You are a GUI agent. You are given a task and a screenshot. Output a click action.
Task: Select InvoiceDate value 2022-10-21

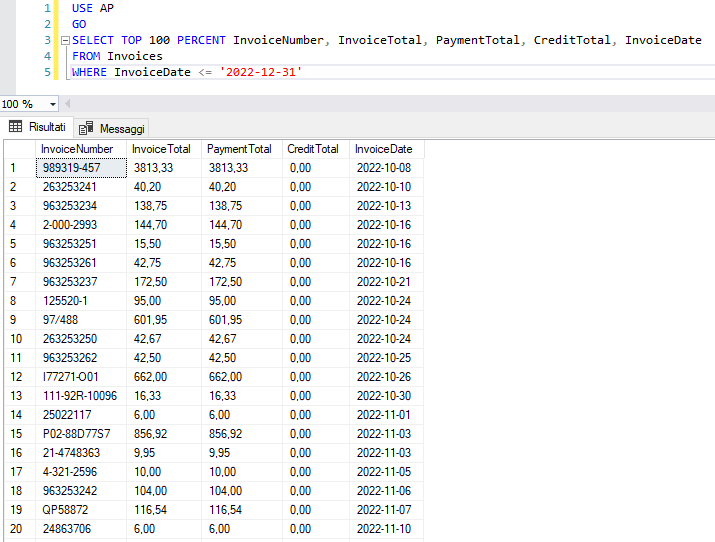click(x=386, y=282)
